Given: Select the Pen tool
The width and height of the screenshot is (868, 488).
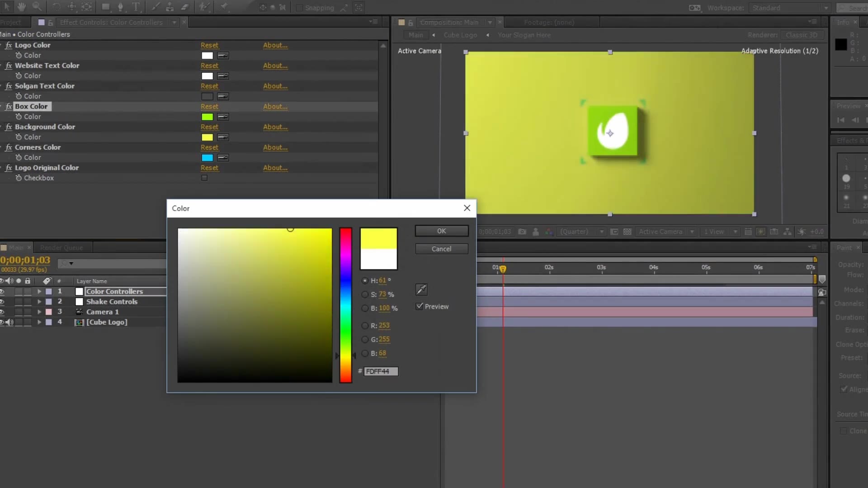Looking at the screenshot, I should pos(120,7).
